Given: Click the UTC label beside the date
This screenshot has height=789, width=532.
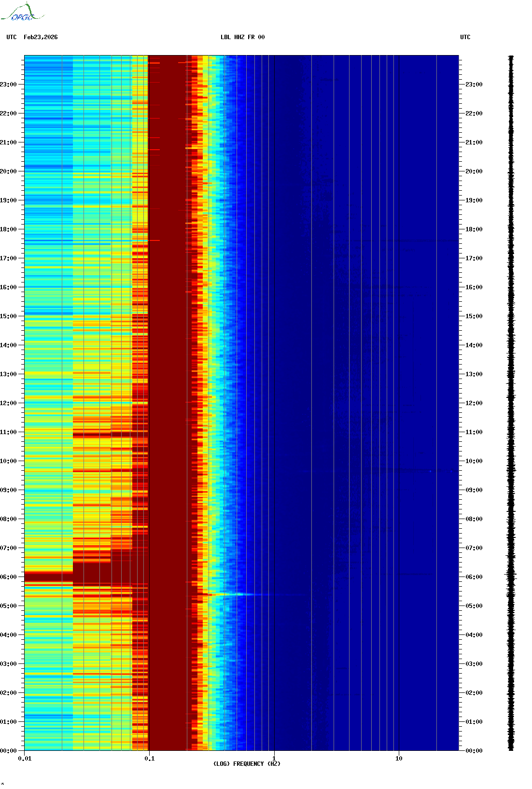Looking at the screenshot, I should (x=12, y=37).
